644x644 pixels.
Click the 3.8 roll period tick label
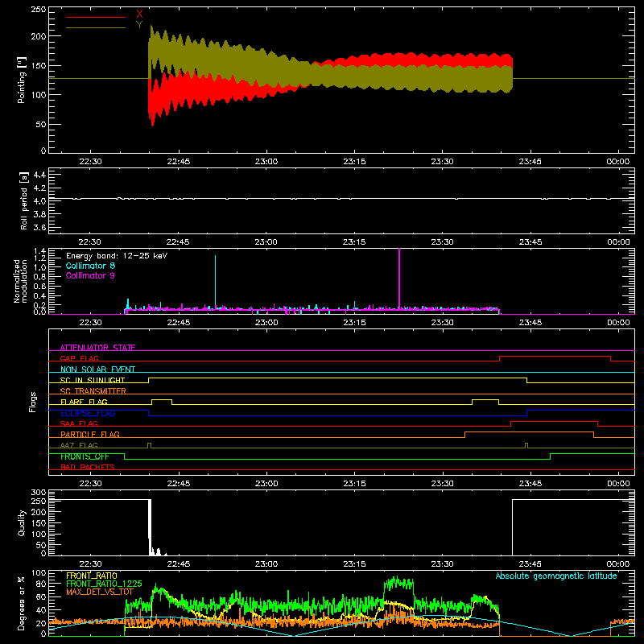39,214
